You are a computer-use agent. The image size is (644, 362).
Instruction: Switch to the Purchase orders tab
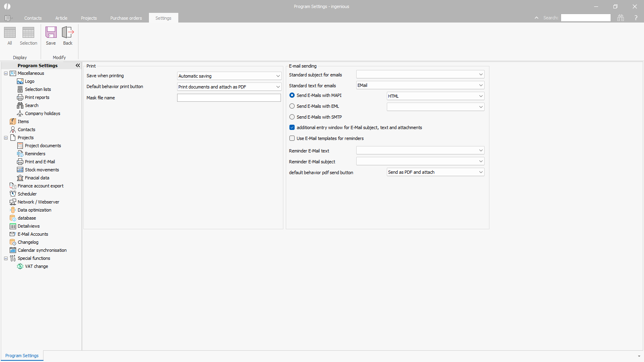(126, 18)
